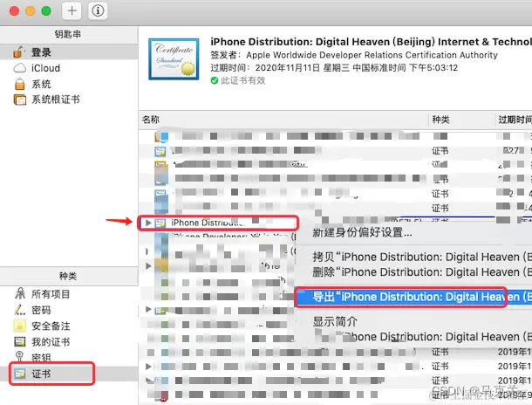Viewport: 532px width, 405px height.
Task: Select the 系统根证书 keychain
Action: (69, 100)
